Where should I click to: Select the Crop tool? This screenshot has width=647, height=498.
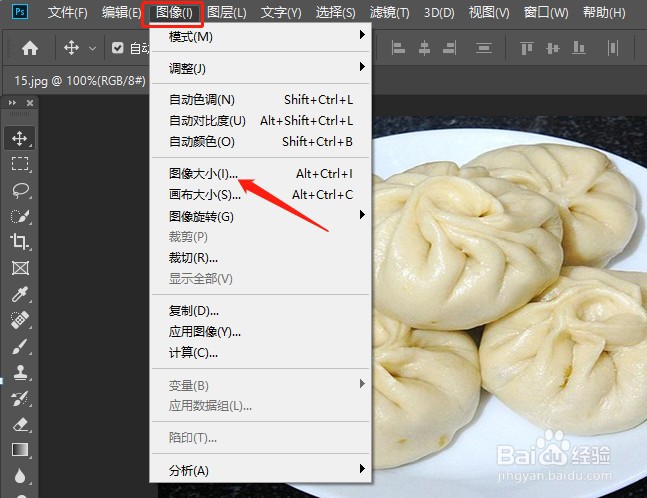coord(20,242)
